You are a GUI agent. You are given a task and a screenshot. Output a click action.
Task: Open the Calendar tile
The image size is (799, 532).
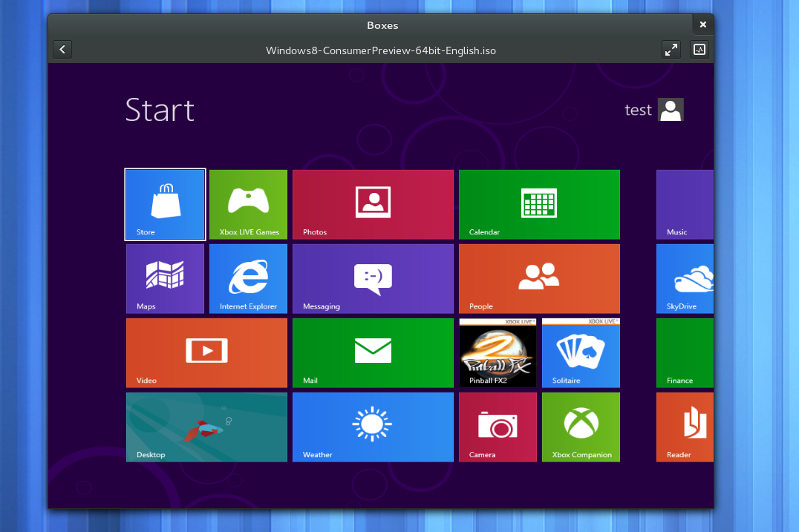(x=539, y=204)
